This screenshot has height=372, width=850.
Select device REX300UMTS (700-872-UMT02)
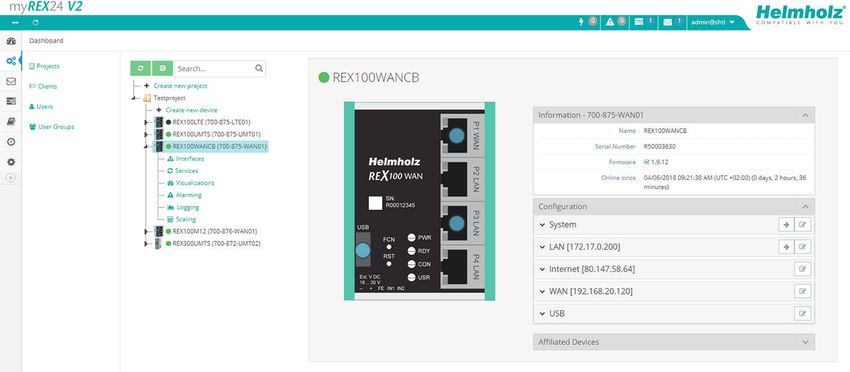[216, 244]
